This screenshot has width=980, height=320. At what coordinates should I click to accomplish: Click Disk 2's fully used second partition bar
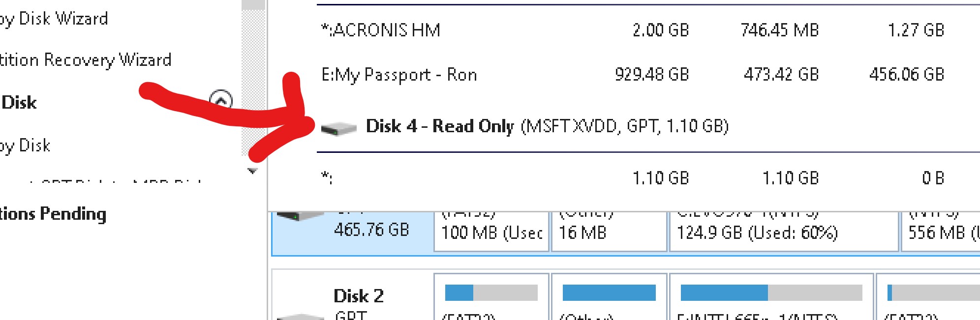tap(609, 293)
